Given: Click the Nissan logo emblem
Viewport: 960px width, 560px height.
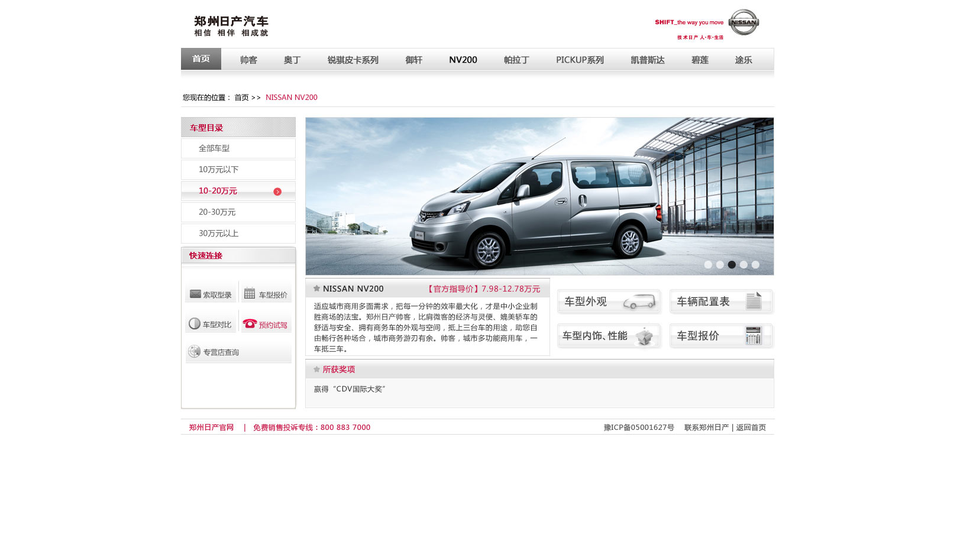Looking at the screenshot, I should 744,22.
